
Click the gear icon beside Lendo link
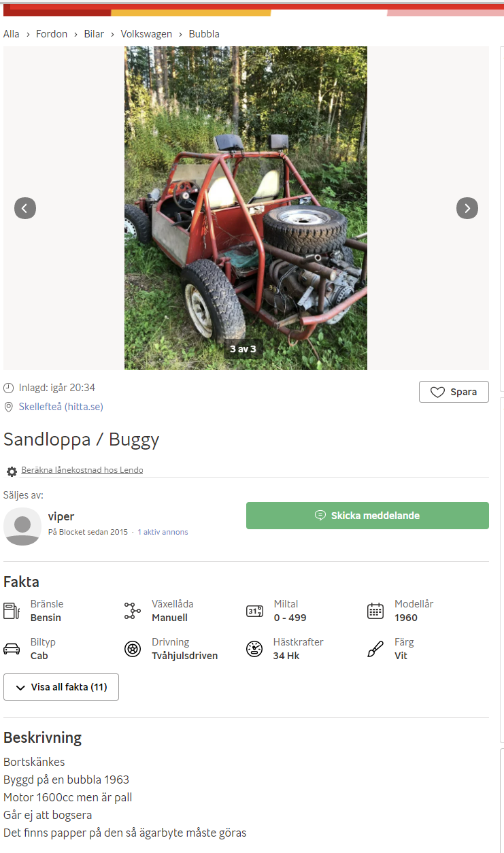12,471
